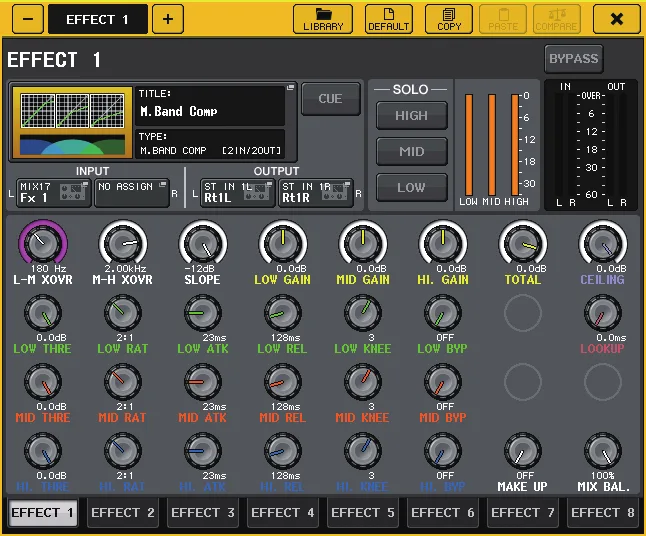This screenshot has width=646, height=536.
Task: Toggle the BYPASS button
Action: 573,59
